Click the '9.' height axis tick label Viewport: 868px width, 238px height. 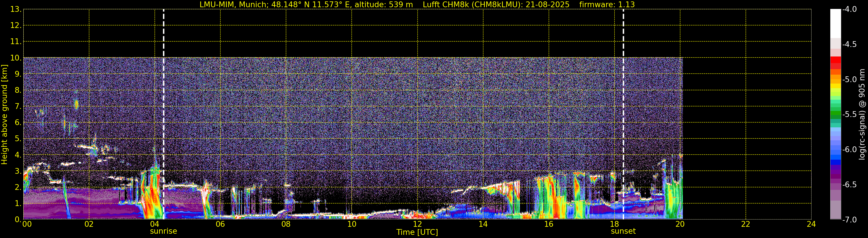(18, 74)
